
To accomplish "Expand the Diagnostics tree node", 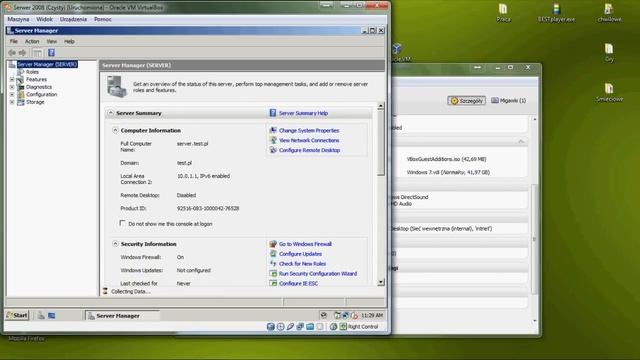I will (12, 87).
